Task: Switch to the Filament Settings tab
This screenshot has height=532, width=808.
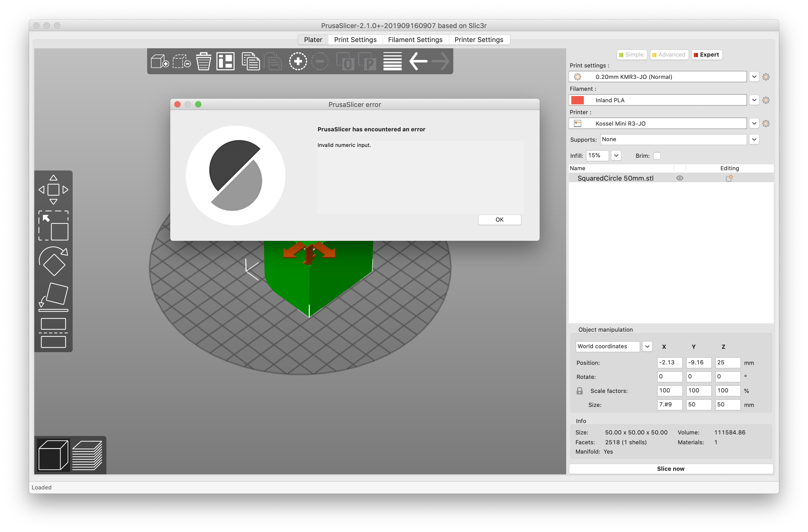Action: tap(415, 39)
